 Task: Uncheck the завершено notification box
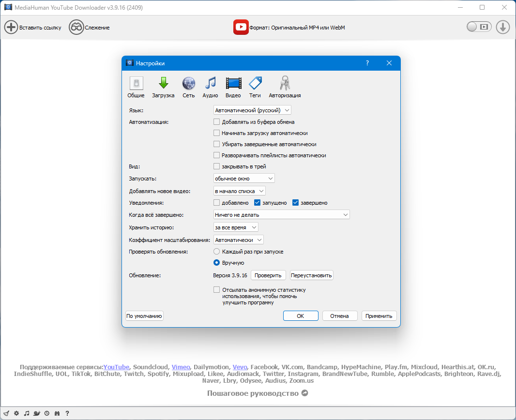tap(296, 203)
